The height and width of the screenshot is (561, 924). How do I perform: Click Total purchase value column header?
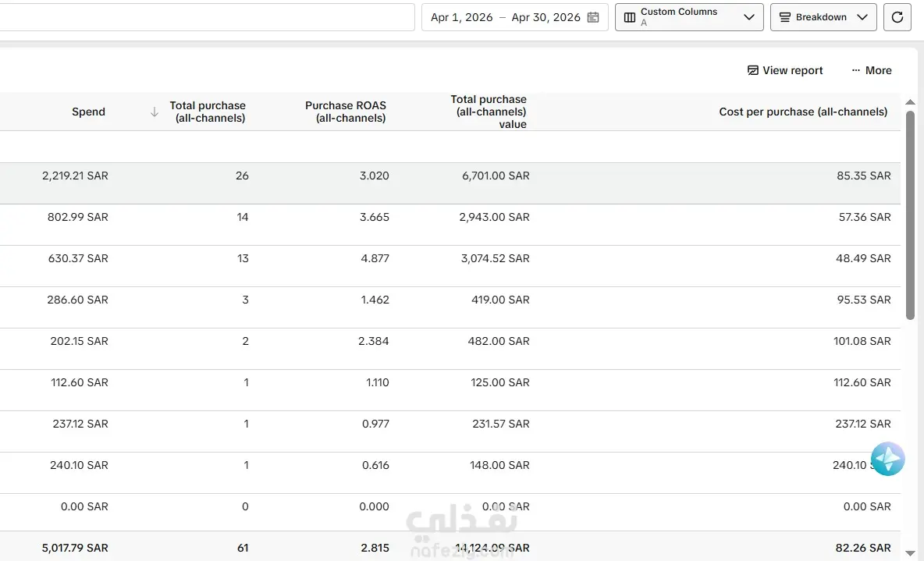point(489,112)
